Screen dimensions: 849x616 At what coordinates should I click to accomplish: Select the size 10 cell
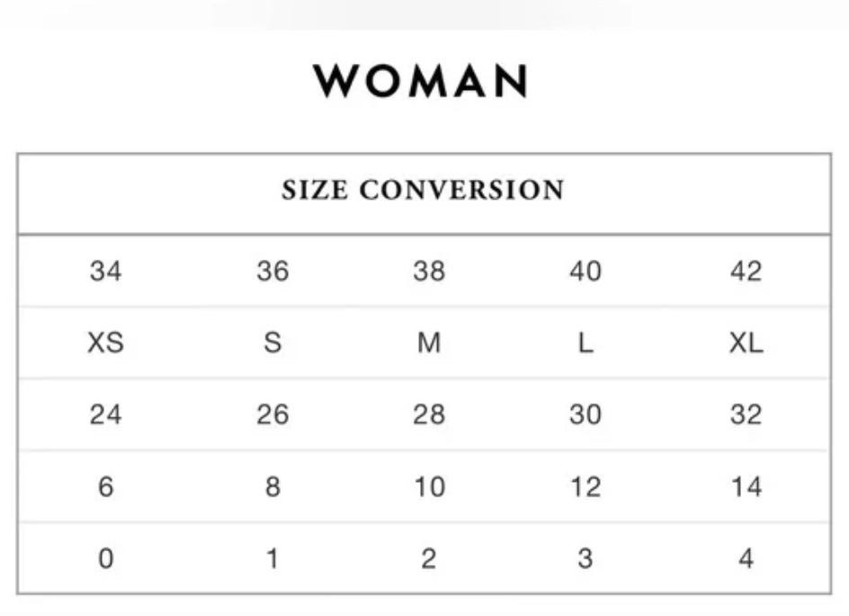click(x=429, y=487)
